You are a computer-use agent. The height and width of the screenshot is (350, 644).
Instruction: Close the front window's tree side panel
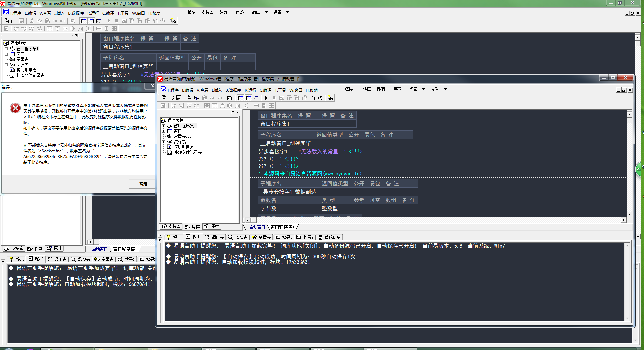click(x=237, y=112)
